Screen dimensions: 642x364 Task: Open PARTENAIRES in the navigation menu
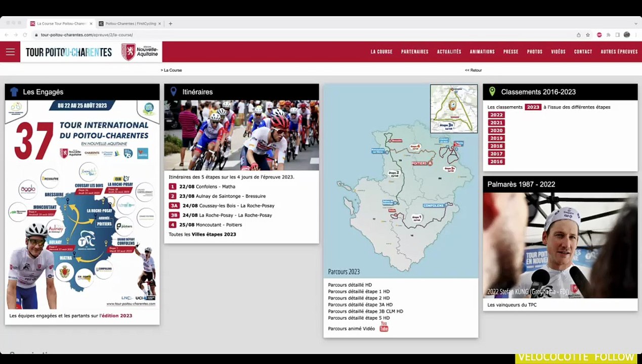[415, 52]
